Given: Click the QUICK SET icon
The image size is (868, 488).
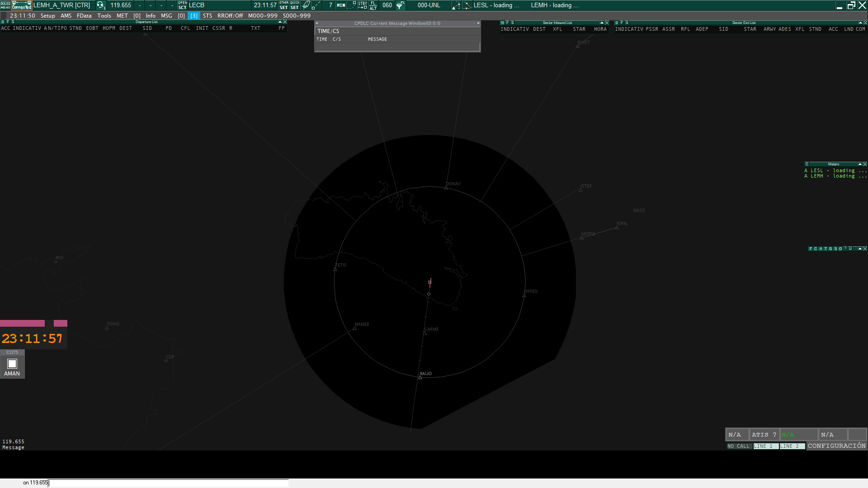Looking at the screenshot, I should tap(295, 5).
